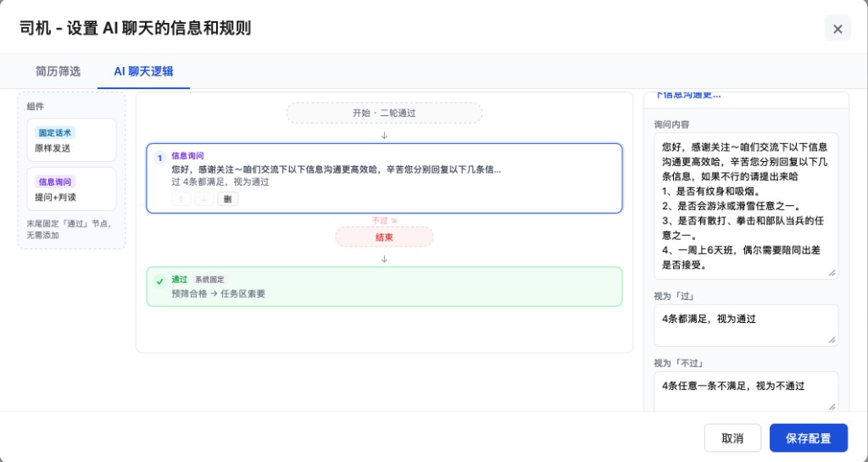868x462 pixels.
Task: Select the green 通过 system node
Action: point(384,287)
